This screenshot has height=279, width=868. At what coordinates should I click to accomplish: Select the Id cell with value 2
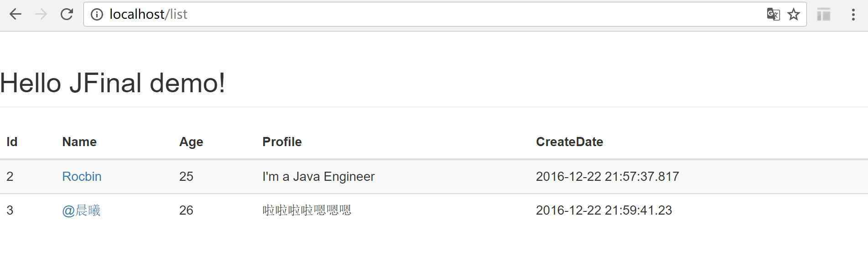pyautogui.click(x=10, y=176)
